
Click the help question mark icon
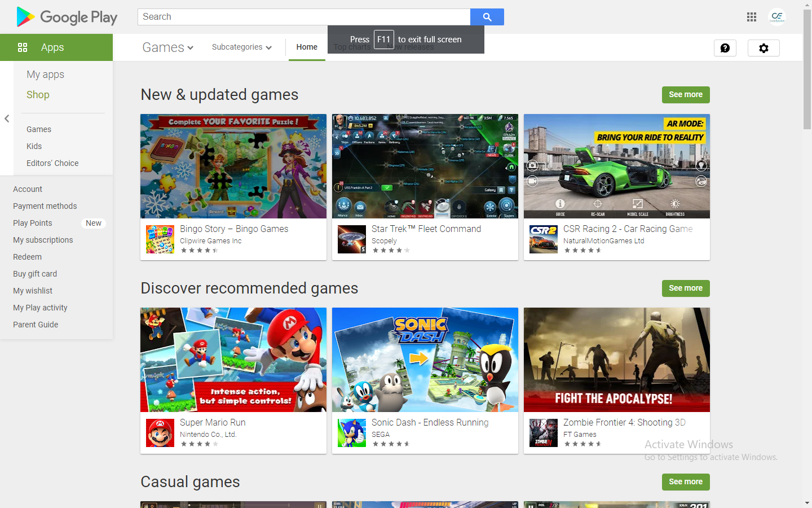(x=725, y=48)
